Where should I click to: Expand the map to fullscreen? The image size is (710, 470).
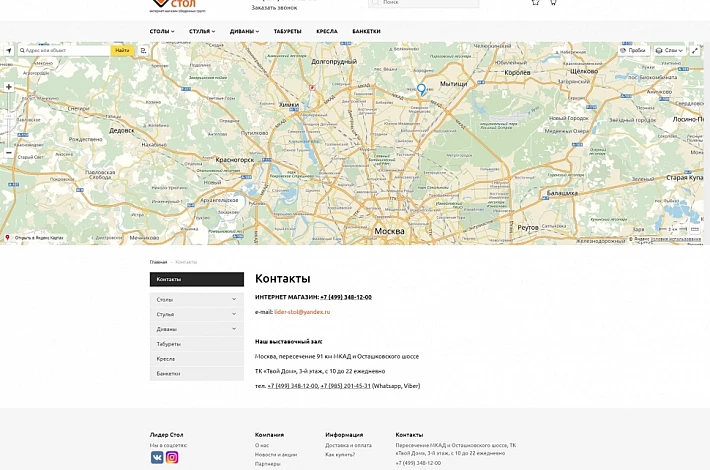(695, 51)
